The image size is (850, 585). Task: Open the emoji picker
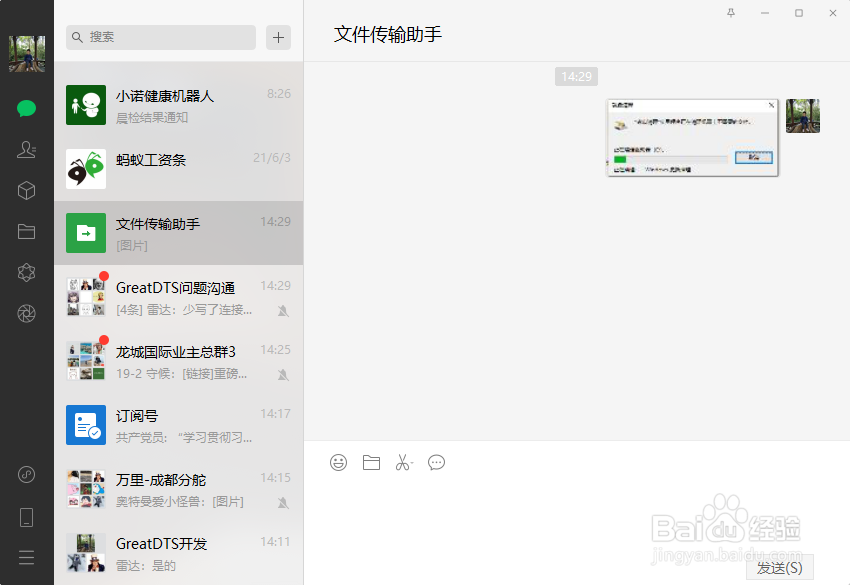(338, 462)
